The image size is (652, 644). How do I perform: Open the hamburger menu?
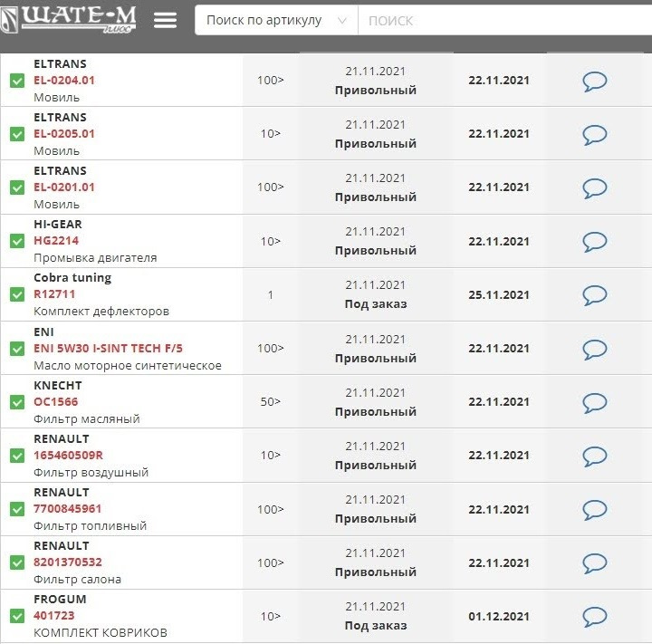(x=165, y=20)
